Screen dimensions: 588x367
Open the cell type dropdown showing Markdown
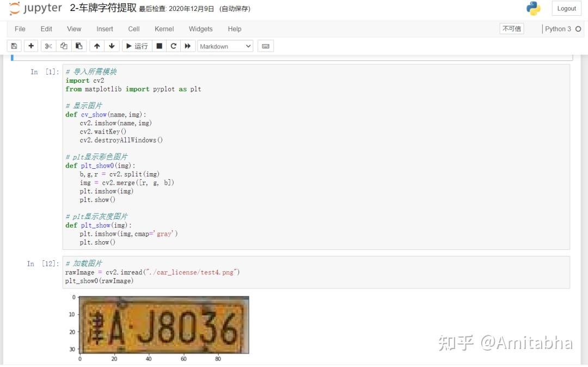click(x=225, y=46)
